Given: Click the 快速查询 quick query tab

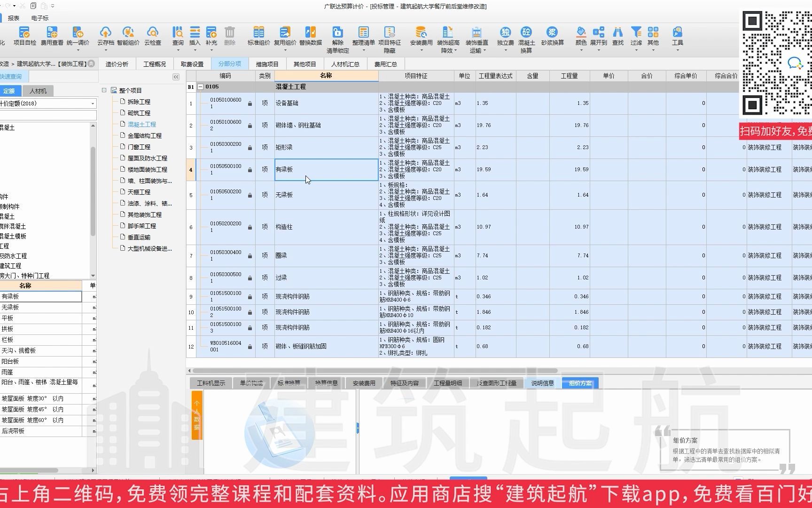Looking at the screenshot, I should [13, 76].
